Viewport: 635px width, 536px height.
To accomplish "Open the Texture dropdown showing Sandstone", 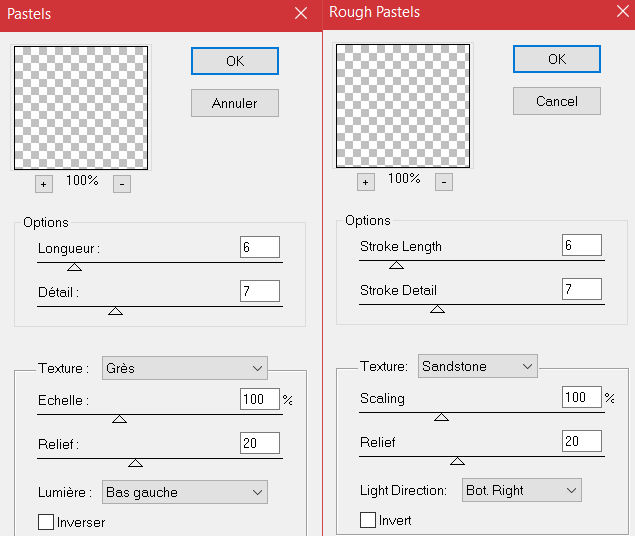I will [x=477, y=366].
